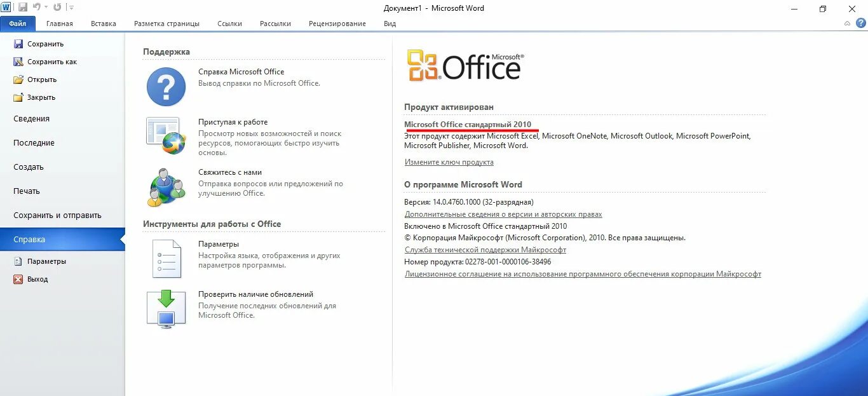This screenshot has width=868, height=396.
Task: Click the Save icon in Quick Access Toolbar
Action: point(23,8)
